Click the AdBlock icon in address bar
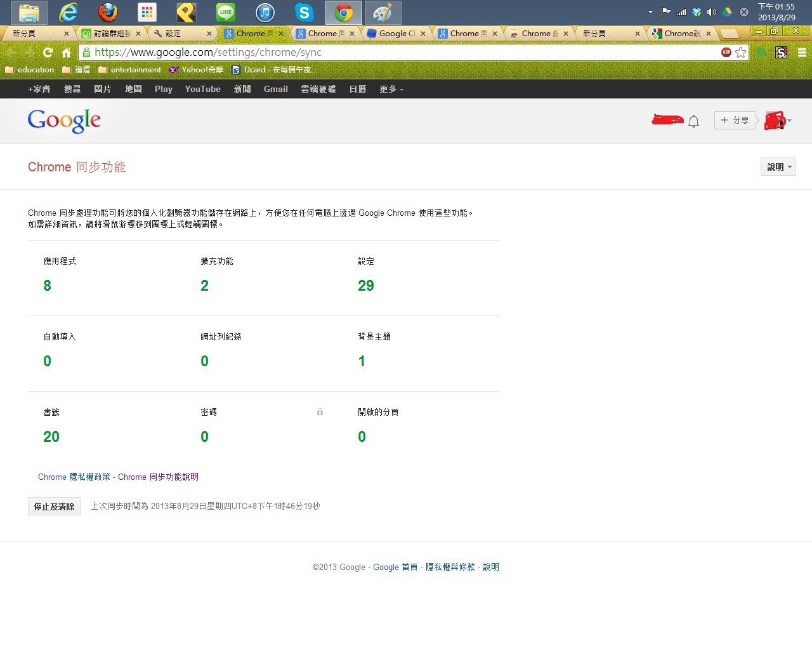 pos(726,53)
